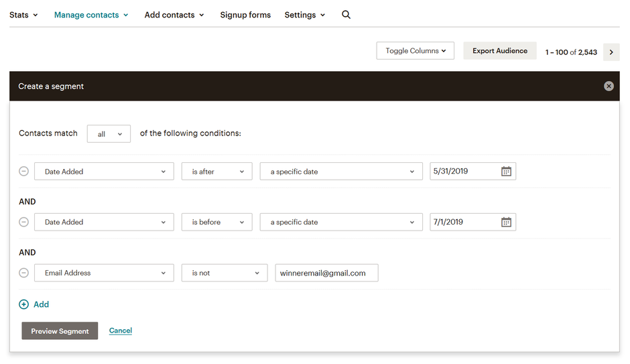Click the winneremail@gmail.com text field
This screenshot has width=630, height=364.
(x=326, y=274)
